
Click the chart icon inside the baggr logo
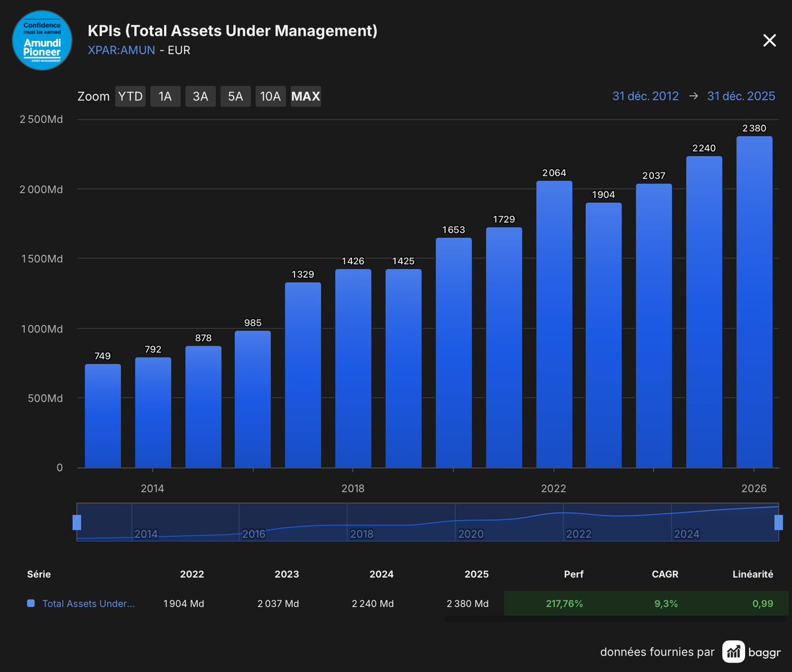[x=733, y=652]
